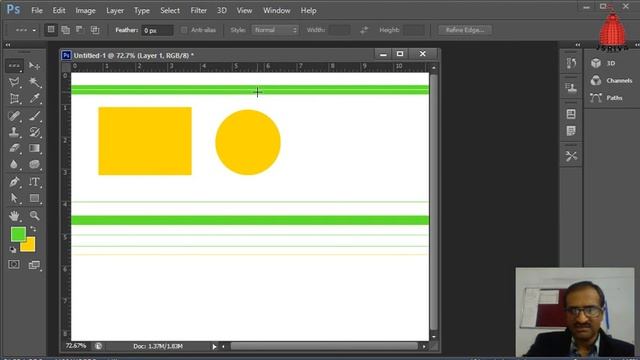Select the Path Selection tool
Viewport: 640px width, 360px height.
(14, 198)
